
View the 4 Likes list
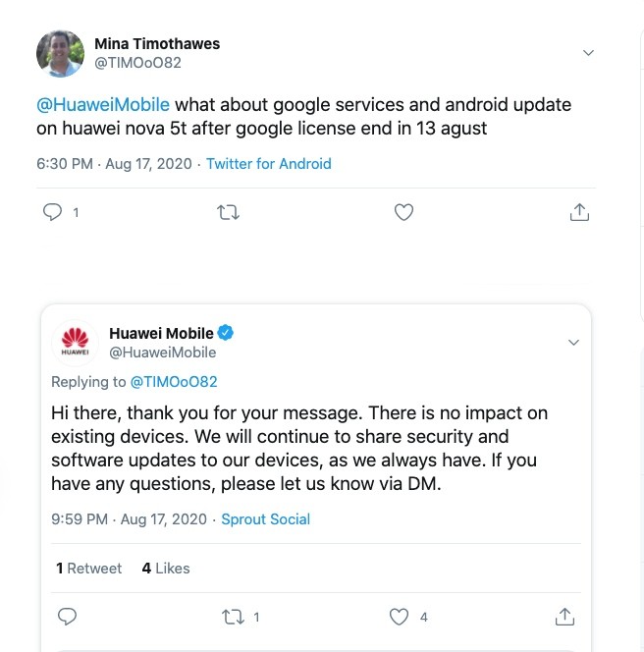[x=166, y=568]
